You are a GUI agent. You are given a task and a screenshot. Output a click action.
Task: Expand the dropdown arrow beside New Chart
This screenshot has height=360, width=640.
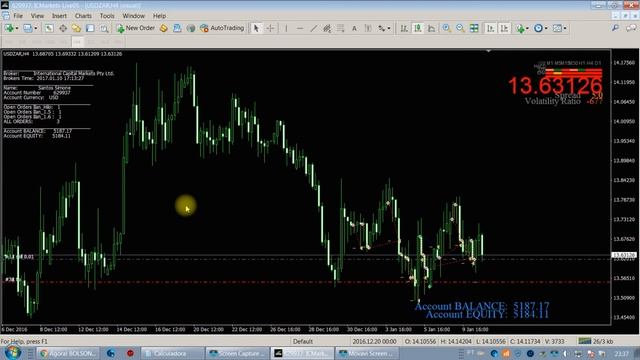pos(17,29)
